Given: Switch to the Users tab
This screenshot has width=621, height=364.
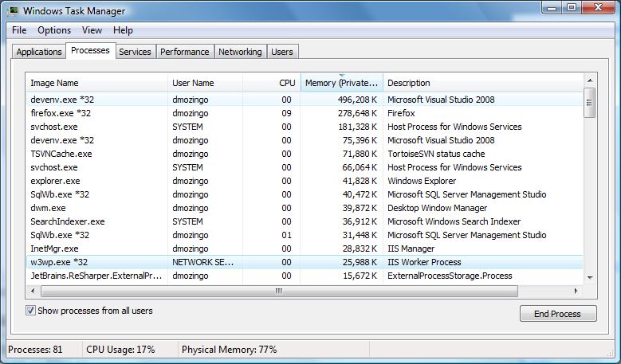Looking at the screenshot, I should [282, 52].
